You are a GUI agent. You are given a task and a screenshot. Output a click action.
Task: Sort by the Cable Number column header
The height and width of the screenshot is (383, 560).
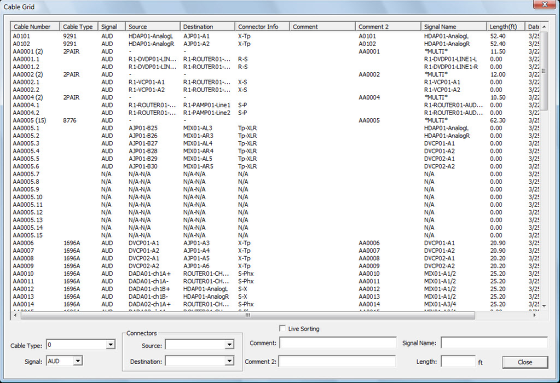[x=35, y=27]
